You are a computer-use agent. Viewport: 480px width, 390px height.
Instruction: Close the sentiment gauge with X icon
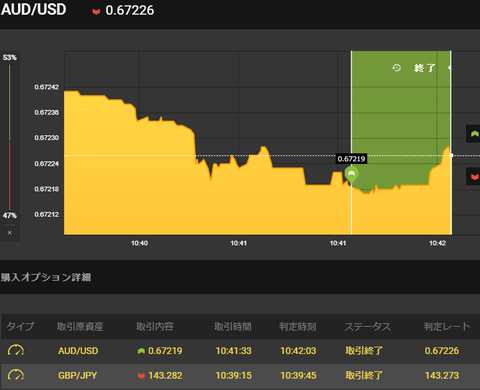[x=10, y=233]
